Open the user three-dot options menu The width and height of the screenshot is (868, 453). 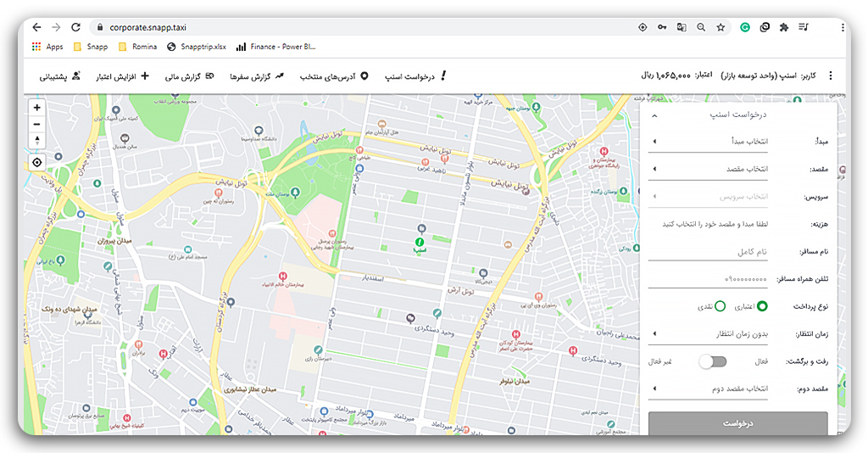[831, 75]
